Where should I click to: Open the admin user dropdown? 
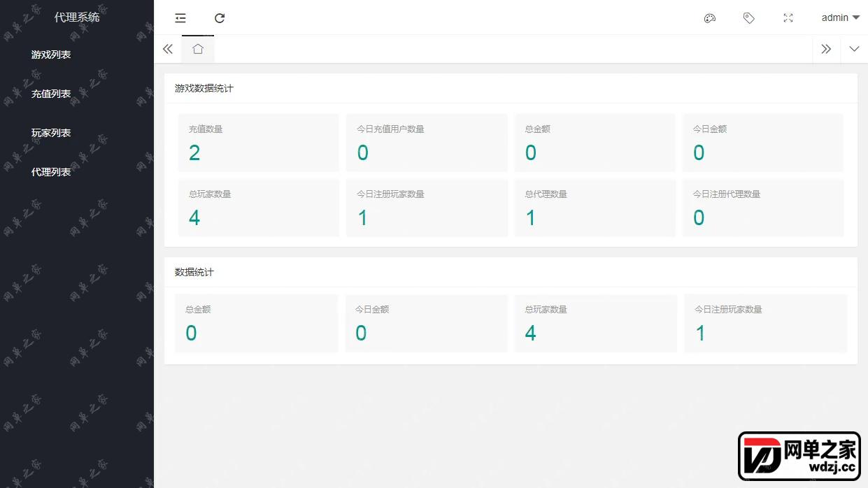[840, 17]
